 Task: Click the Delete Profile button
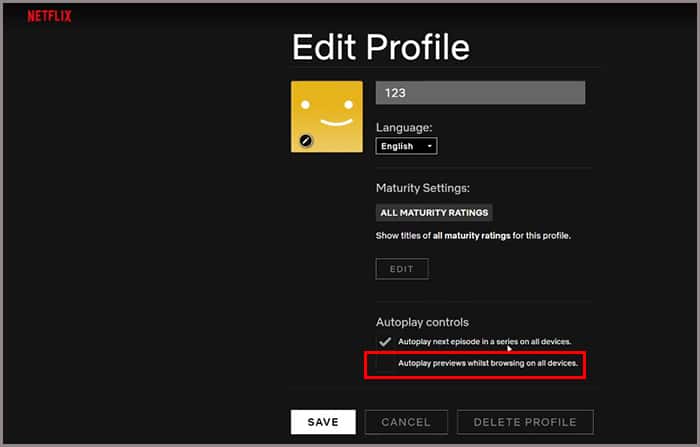[x=525, y=422]
